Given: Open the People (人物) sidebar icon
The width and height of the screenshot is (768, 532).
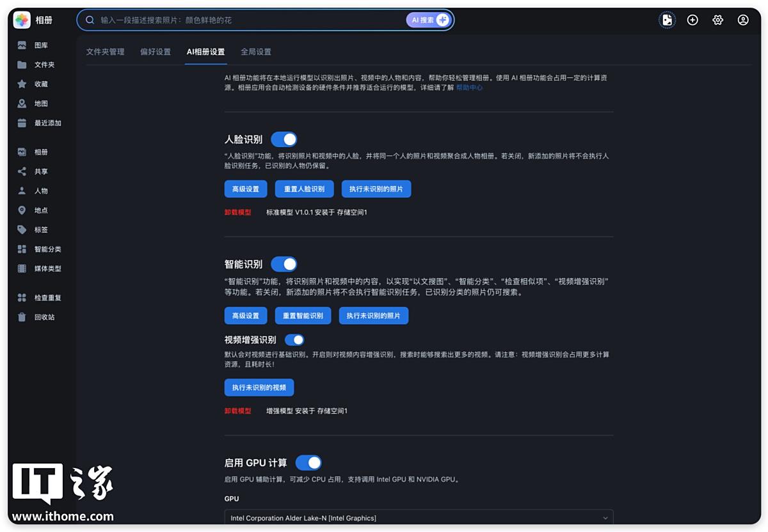Looking at the screenshot, I should coord(22,191).
